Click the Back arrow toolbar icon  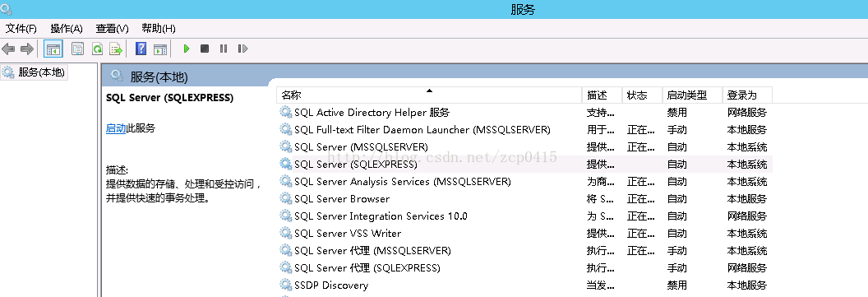(8, 49)
